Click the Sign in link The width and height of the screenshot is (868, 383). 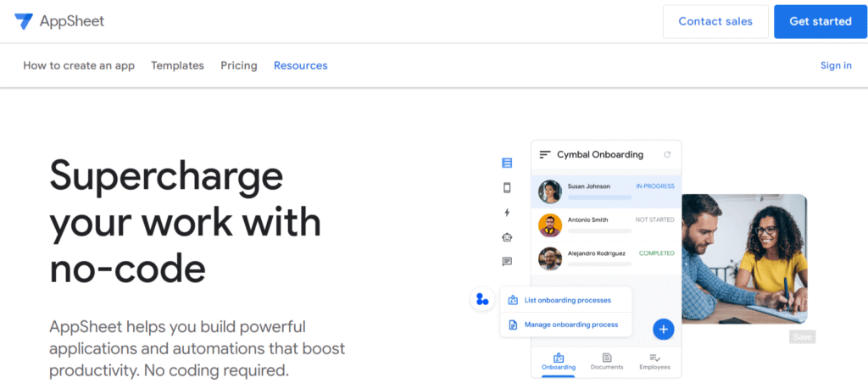coord(836,65)
